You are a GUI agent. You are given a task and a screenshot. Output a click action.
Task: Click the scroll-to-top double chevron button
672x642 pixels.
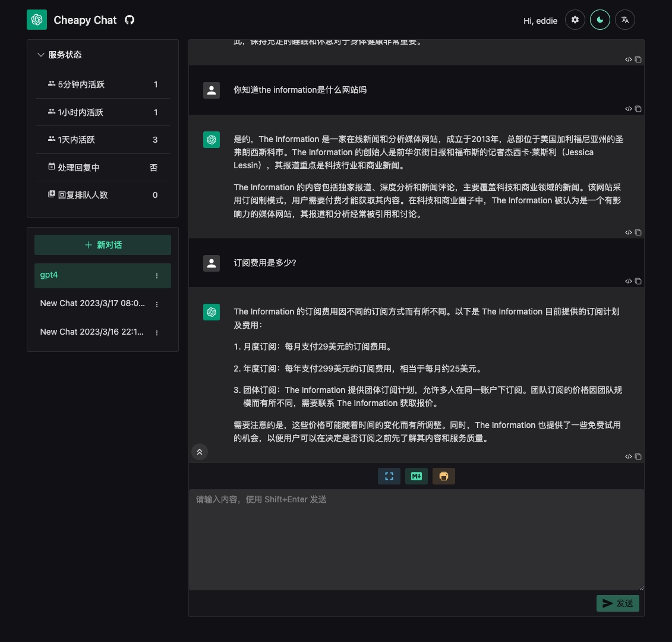200,452
